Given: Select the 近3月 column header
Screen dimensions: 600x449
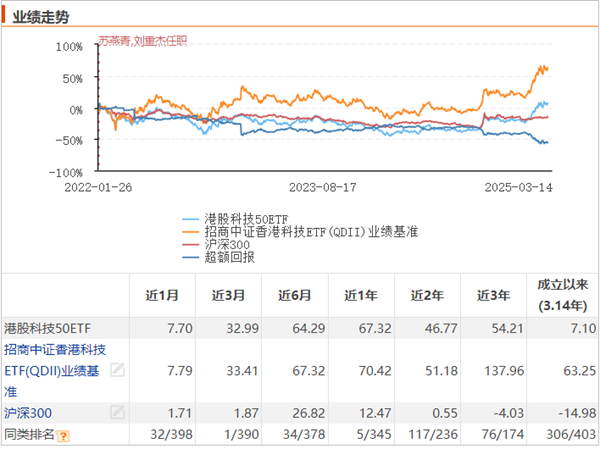Looking at the screenshot, I should pos(228,295).
